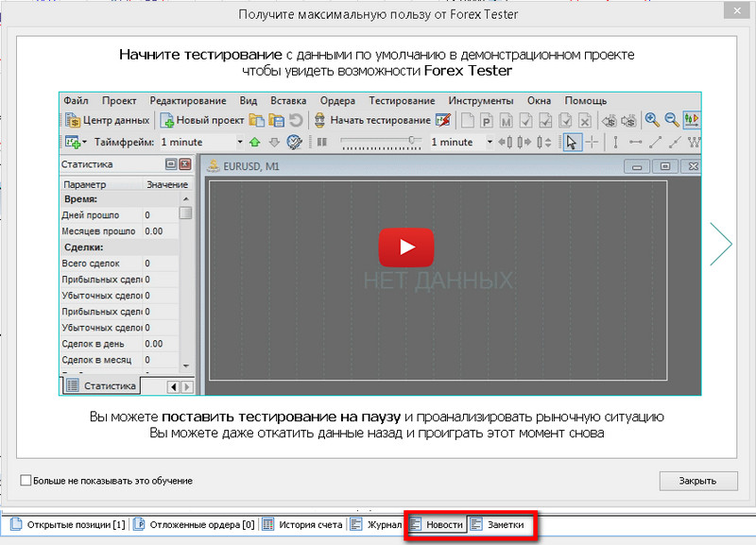Open the Тестирование menu
The height and width of the screenshot is (545, 756).
(403, 101)
